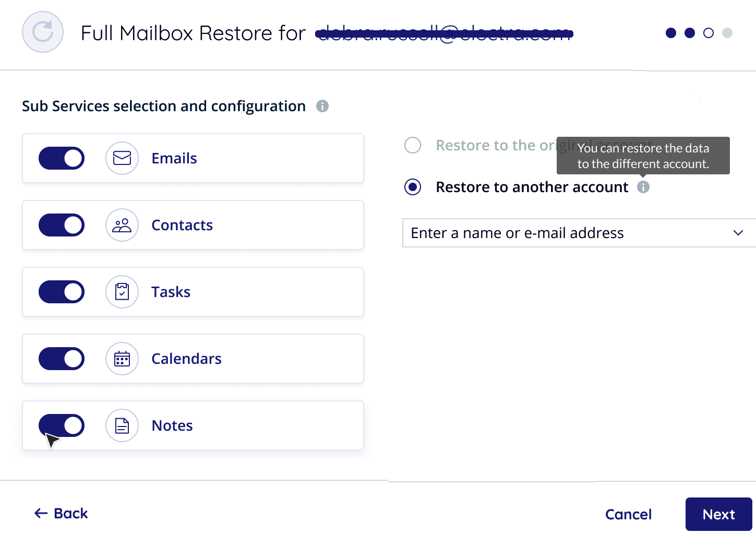Screen dimensions: 756x545
Task: Click the Contacts people icon
Action: click(x=122, y=225)
